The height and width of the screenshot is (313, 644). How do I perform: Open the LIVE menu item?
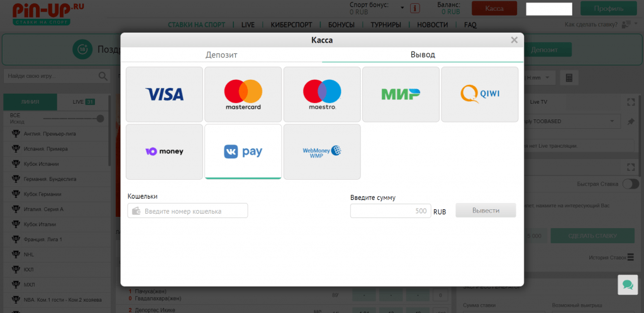click(x=248, y=25)
